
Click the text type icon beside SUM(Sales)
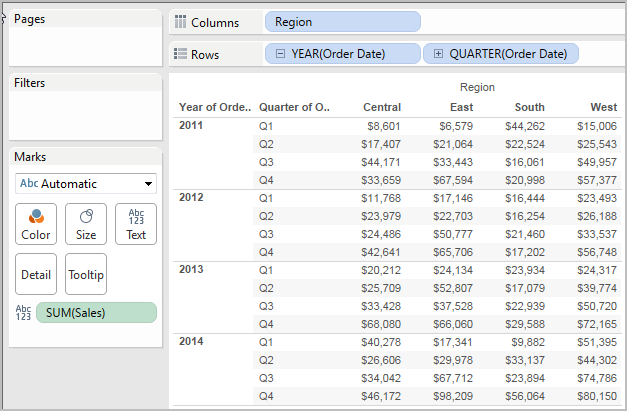(23, 313)
